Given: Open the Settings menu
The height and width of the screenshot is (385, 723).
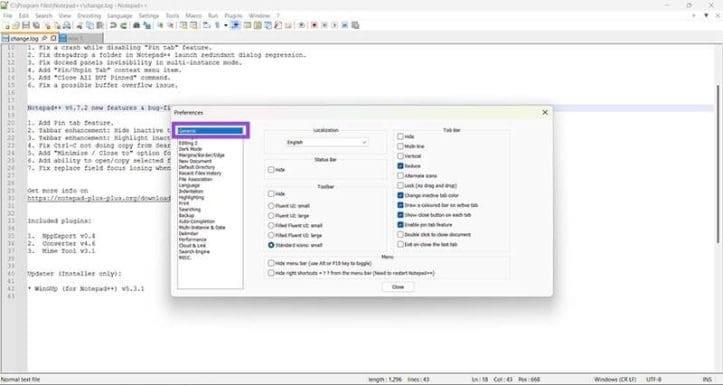Looking at the screenshot, I should (148, 16).
